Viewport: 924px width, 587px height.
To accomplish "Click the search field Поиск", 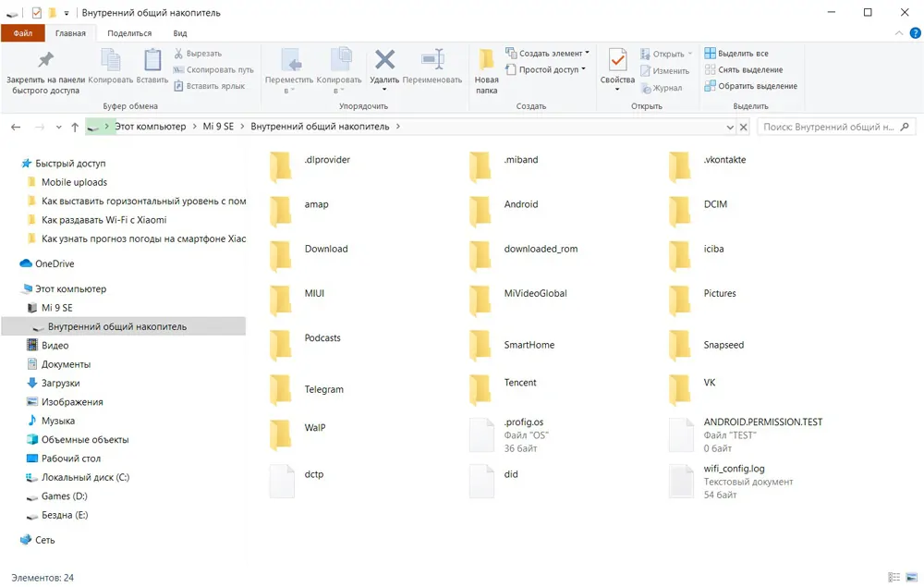I will pyautogui.click(x=836, y=127).
